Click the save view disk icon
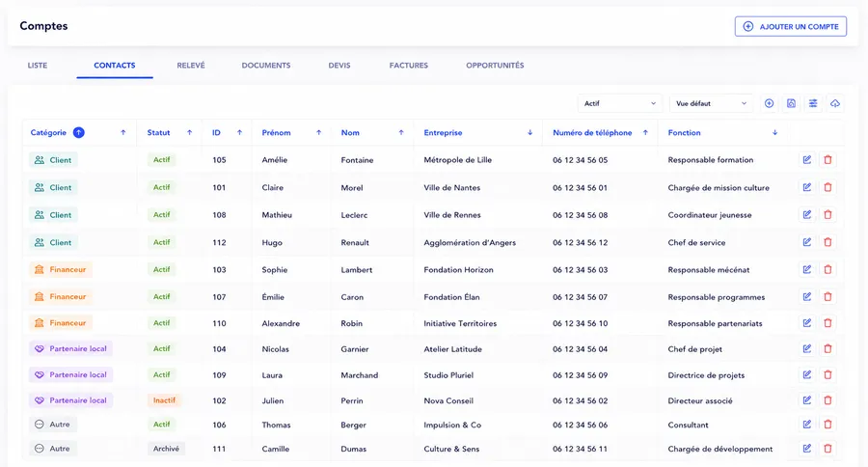Screen dimensions: 868x467 791,103
